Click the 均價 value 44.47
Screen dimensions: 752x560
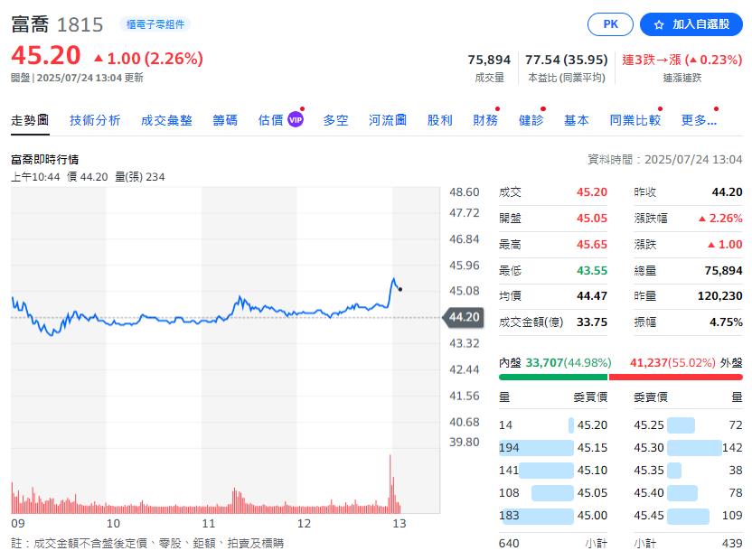pyautogui.click(x=592, y=296)
